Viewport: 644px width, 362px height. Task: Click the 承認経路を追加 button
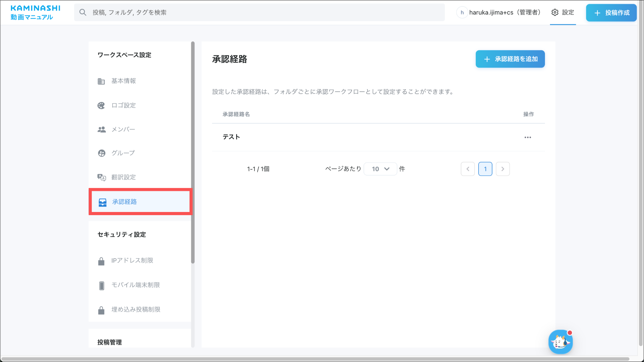click(x=510, y=59)
